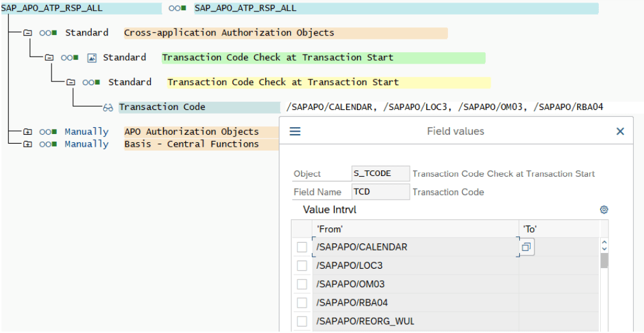The height and width of the screenshot is (333, 644).
Task: Click the Field Name field showing TCD
Action: 381,192
